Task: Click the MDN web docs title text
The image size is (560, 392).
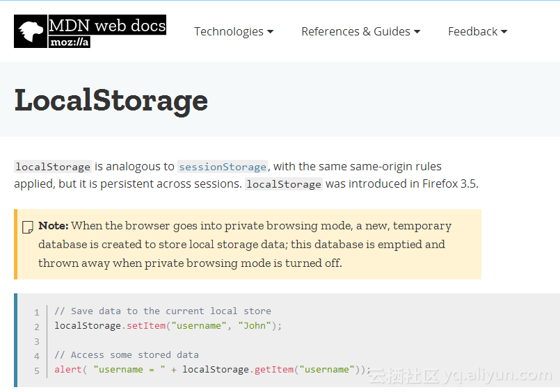Action: tap(107, 26)
